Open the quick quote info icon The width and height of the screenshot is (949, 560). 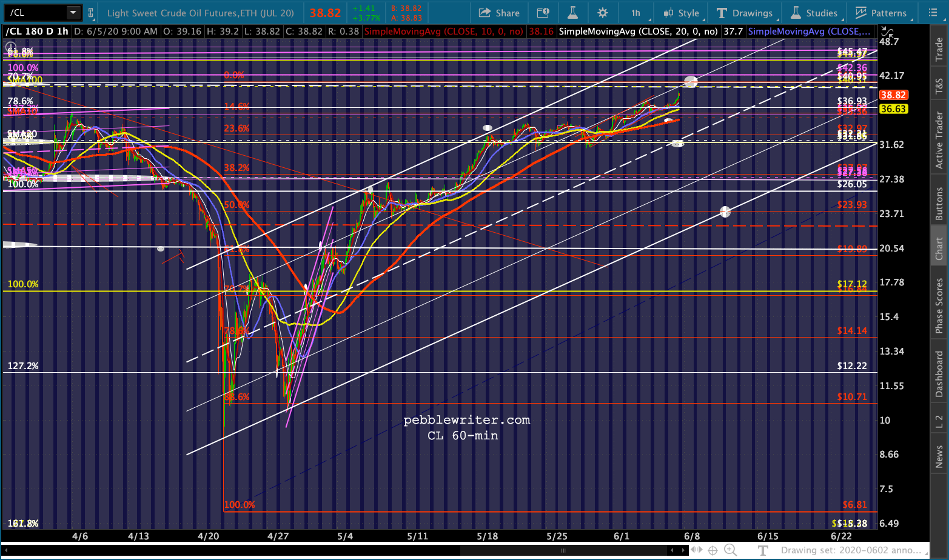point(543,13)
